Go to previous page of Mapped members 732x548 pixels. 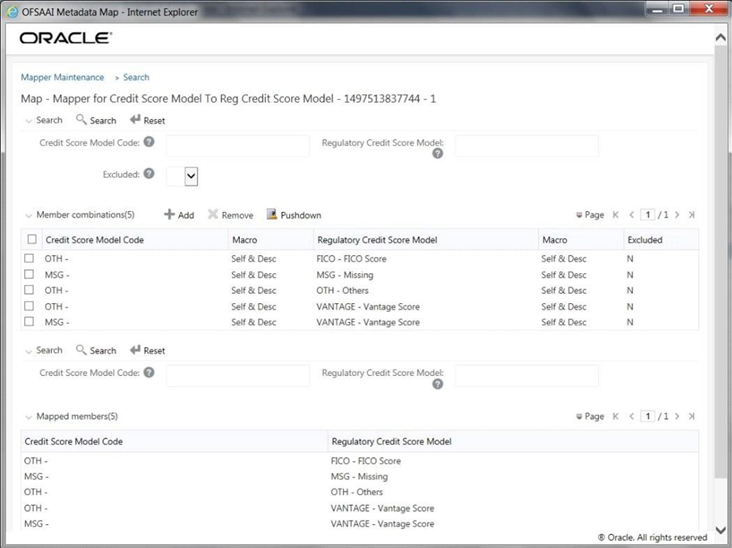click(632, 416)
